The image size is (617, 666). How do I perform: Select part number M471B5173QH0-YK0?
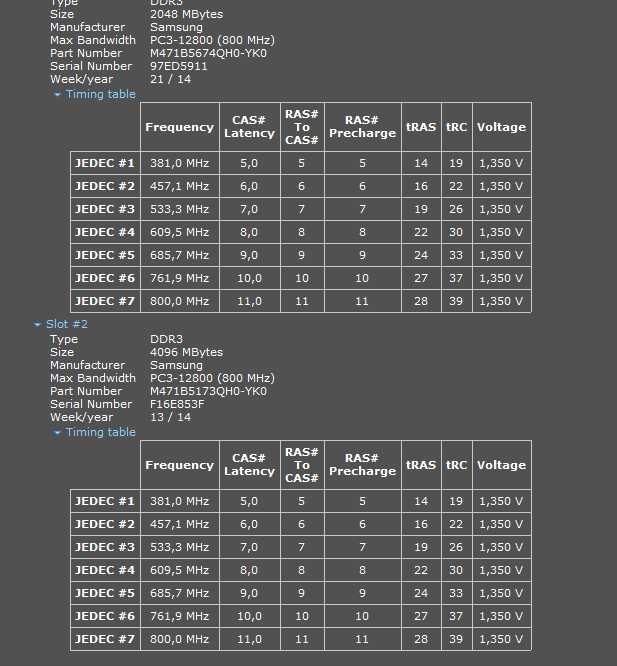208,391
